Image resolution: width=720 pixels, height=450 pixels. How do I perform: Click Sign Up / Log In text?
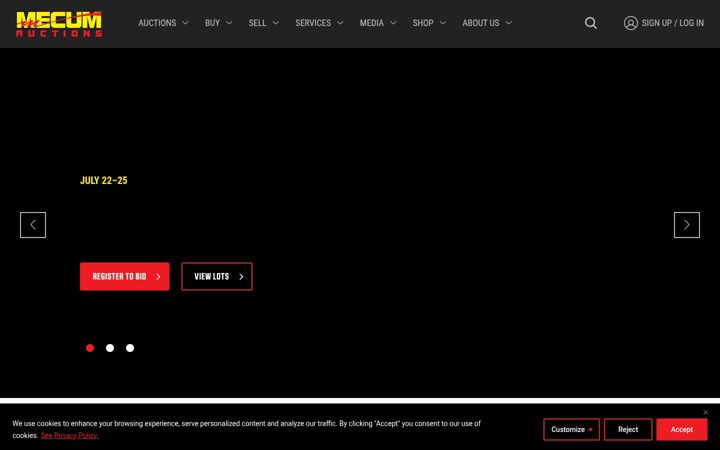pos(673,23)
